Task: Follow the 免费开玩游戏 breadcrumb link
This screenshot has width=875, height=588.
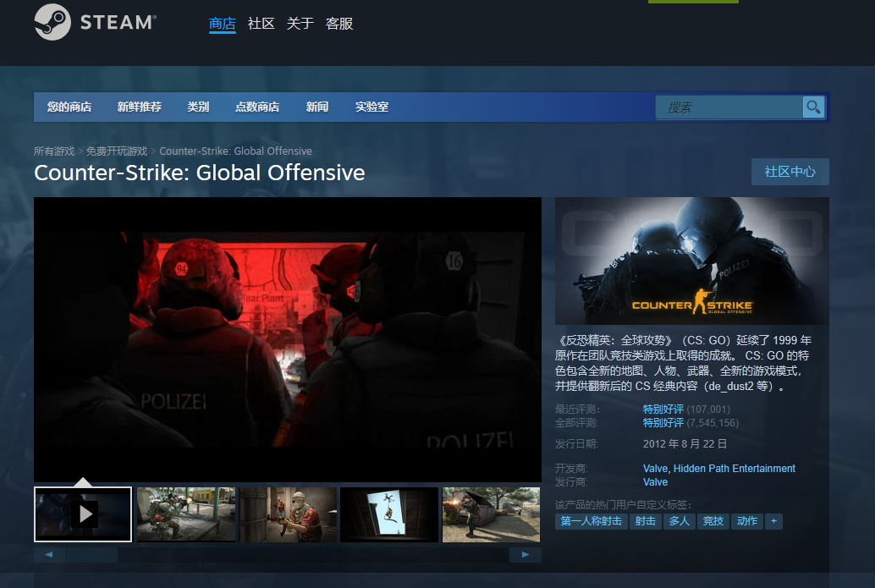Action: point(117,151)
